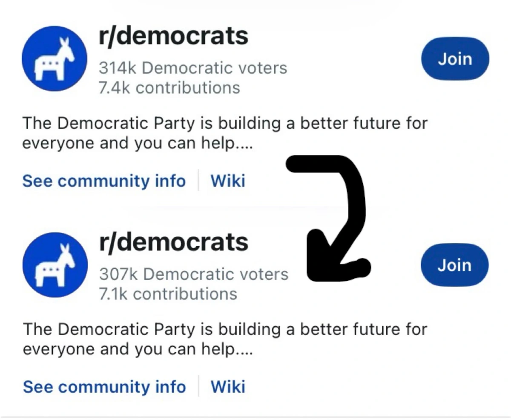This screenshot has height=420, width=511.
Task: Click the donkey emblem above the second description
Action: pyautogui.click(x=55, y=265)
